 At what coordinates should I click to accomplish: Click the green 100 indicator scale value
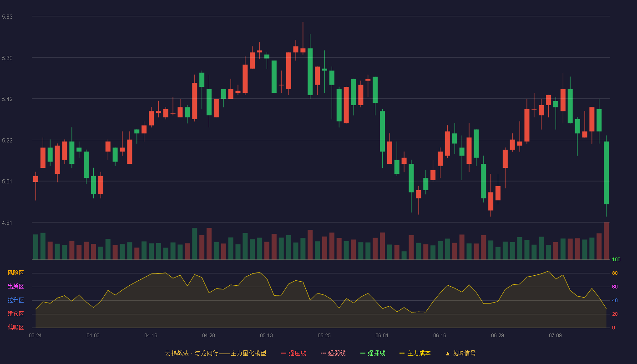(616, 259)
